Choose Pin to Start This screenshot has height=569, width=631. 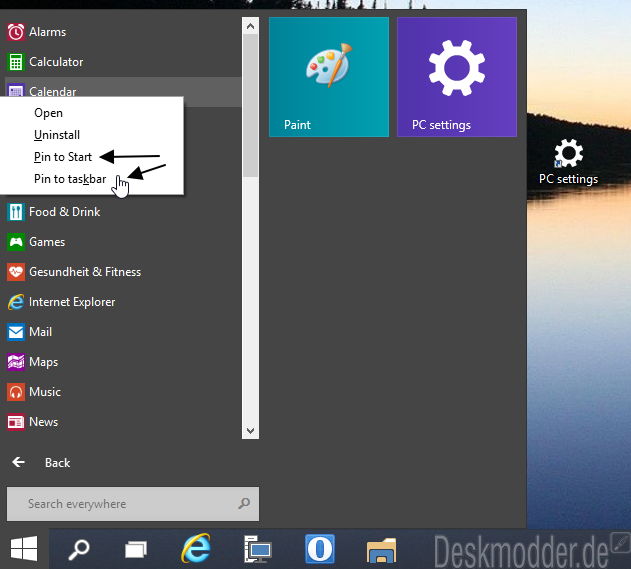pyautogui.click(x=63, y=157)
